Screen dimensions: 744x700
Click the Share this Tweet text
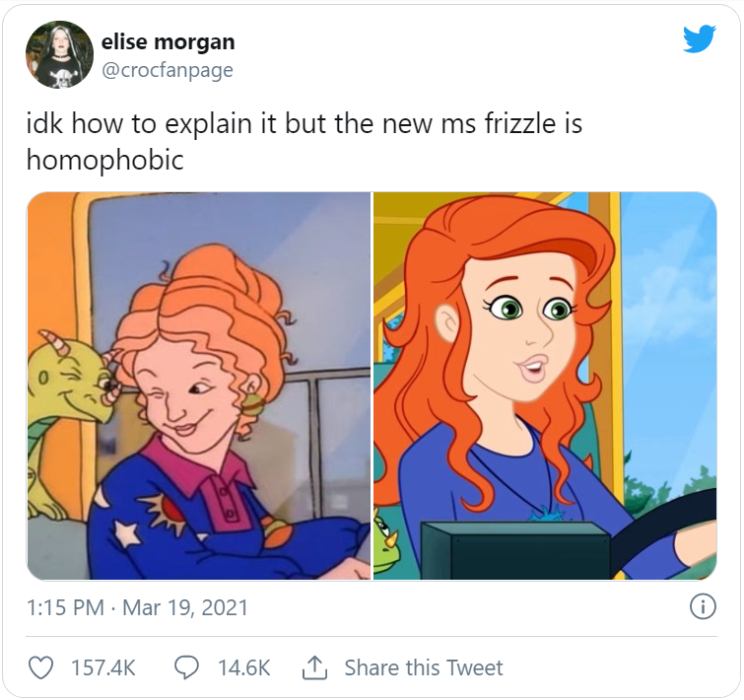pos(424,667)
